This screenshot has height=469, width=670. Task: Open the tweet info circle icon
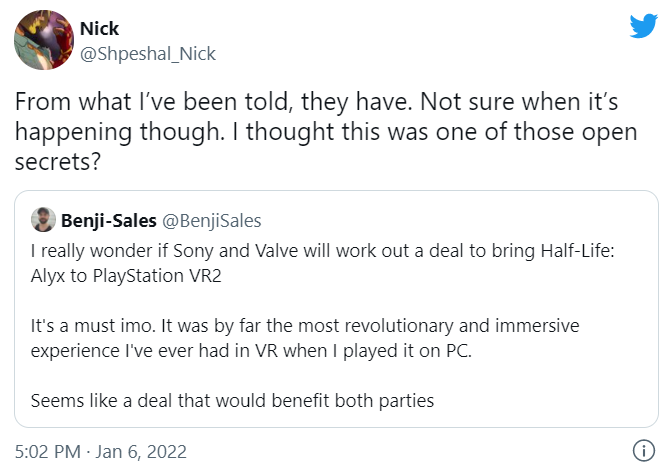coord(644,451)
